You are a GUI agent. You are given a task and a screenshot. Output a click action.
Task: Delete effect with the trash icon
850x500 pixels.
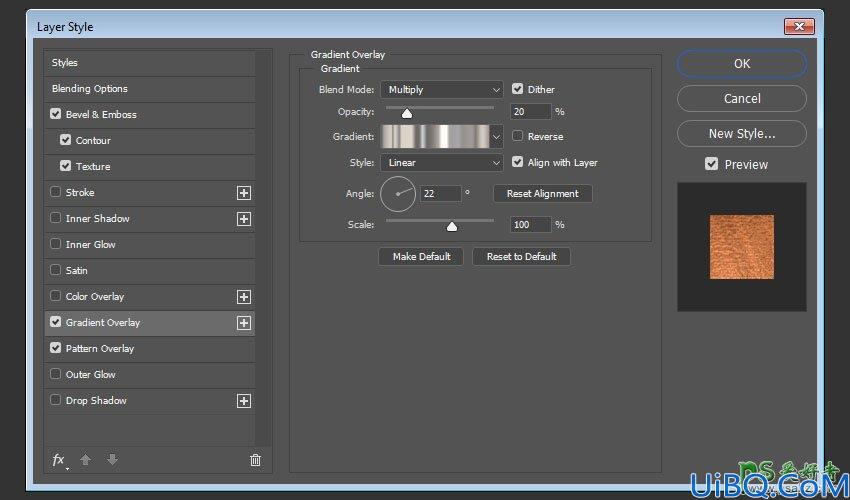point(255,460)
